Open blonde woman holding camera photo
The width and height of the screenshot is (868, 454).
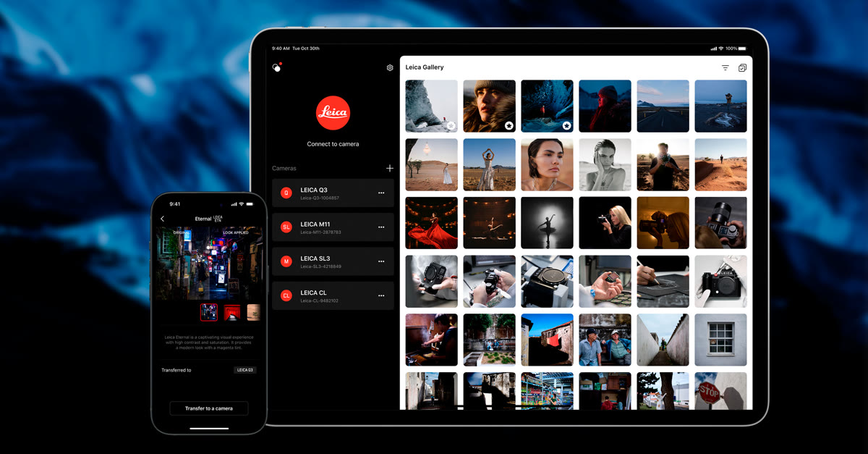point(605,223)
